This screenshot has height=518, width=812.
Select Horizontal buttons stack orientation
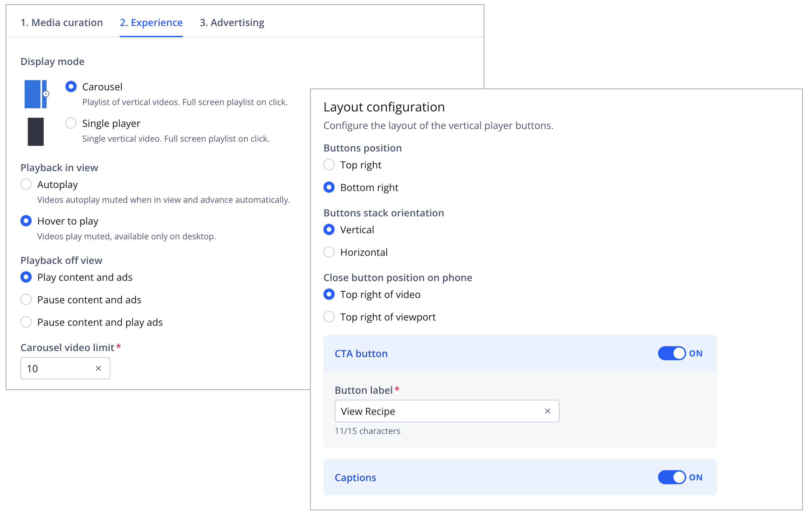point(329,252)
